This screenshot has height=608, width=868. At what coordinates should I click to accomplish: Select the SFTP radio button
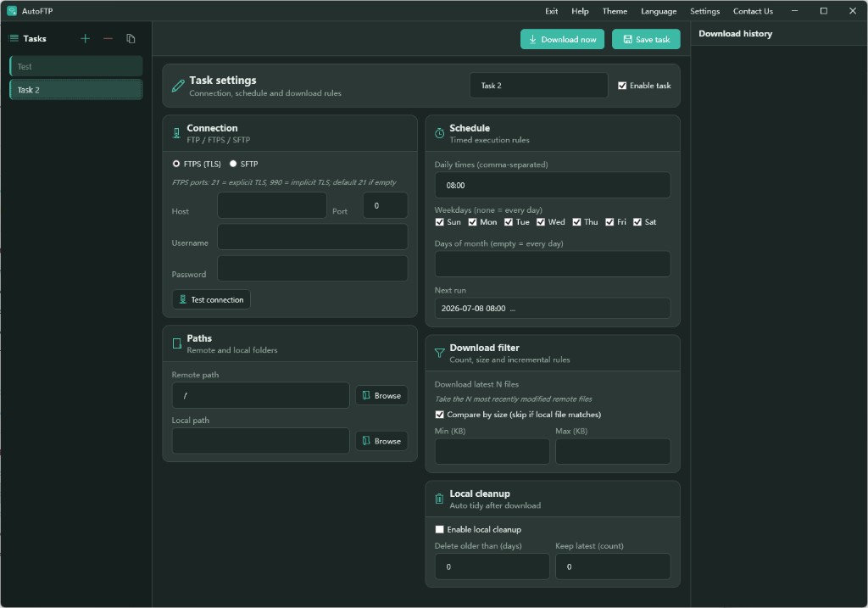point(233,164)
